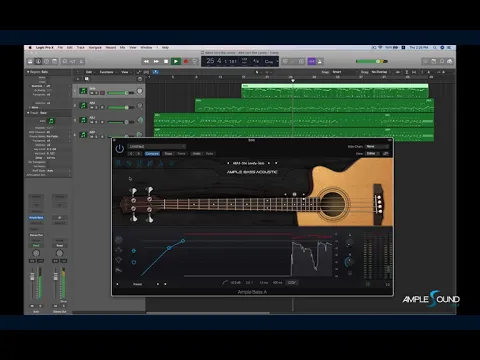
Task: Open the Library panel icon
Action: [30, 61]
